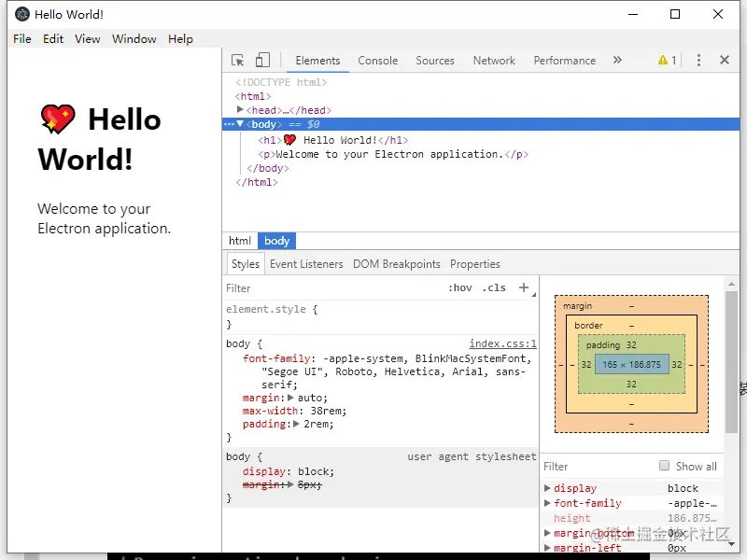Select html in the breadcrumb bar
The width and height of the screenshot is (747, 560).
click(x=240, y=241)
